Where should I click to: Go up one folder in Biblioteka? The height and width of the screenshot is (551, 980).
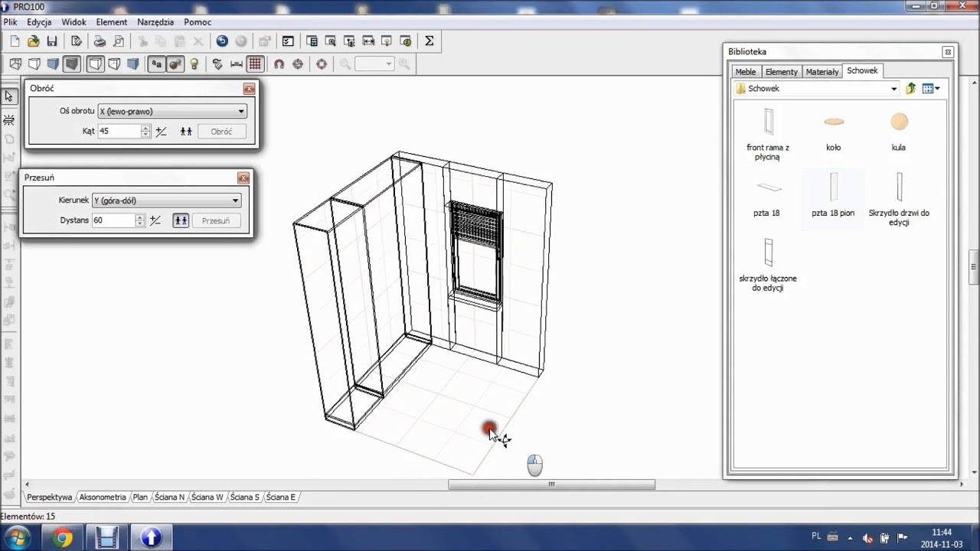910,89
